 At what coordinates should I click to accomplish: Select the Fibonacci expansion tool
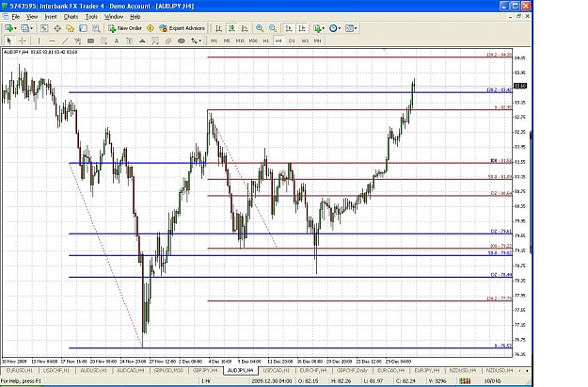(x=155, y=40)
